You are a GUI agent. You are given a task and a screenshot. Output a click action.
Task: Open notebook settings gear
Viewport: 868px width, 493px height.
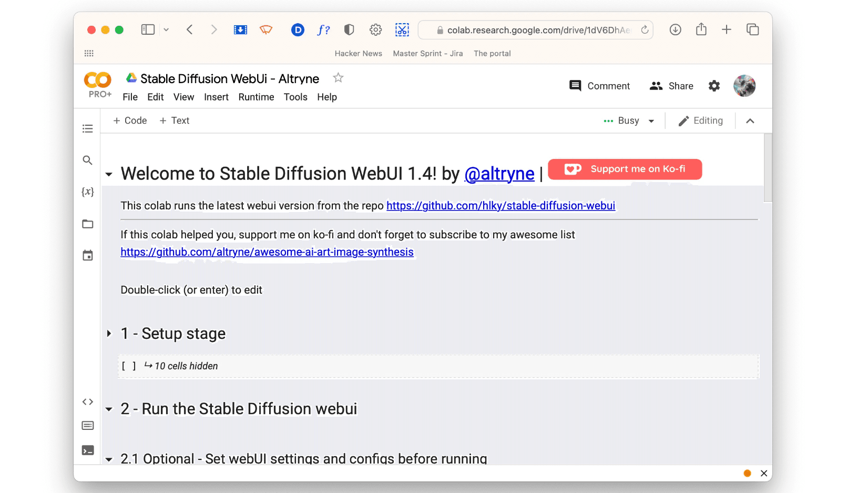pos(714,86)
